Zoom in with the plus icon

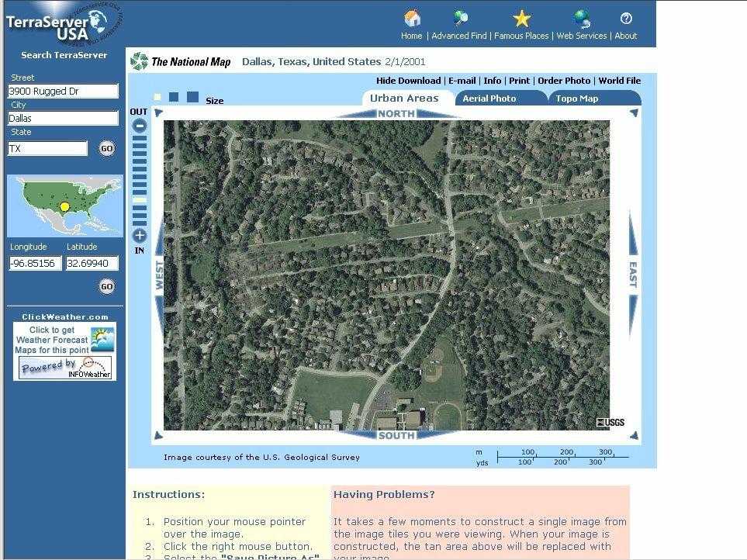pos(140,236)
